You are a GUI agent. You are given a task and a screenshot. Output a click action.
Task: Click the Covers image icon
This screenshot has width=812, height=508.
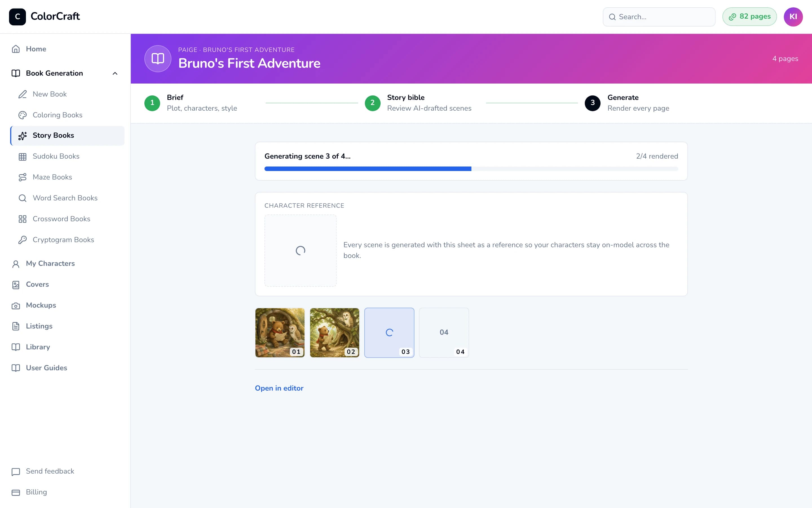pyautogui.click(x=16, y=284)
